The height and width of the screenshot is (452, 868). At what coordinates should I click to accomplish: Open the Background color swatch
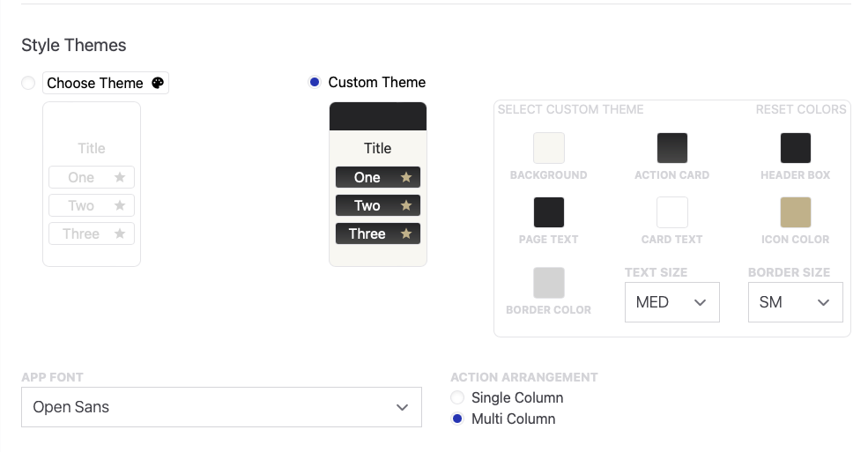(x=548, y=148)
